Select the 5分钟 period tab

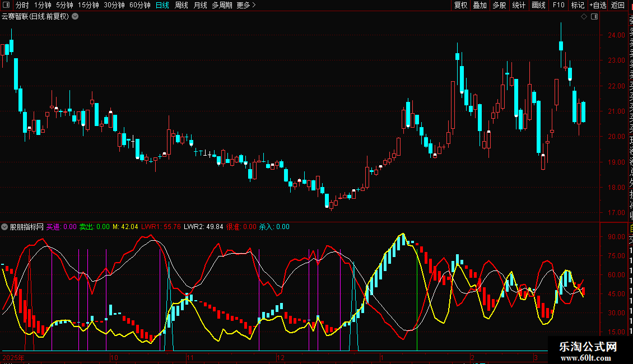pyautogui.click(x=64, y=5)
